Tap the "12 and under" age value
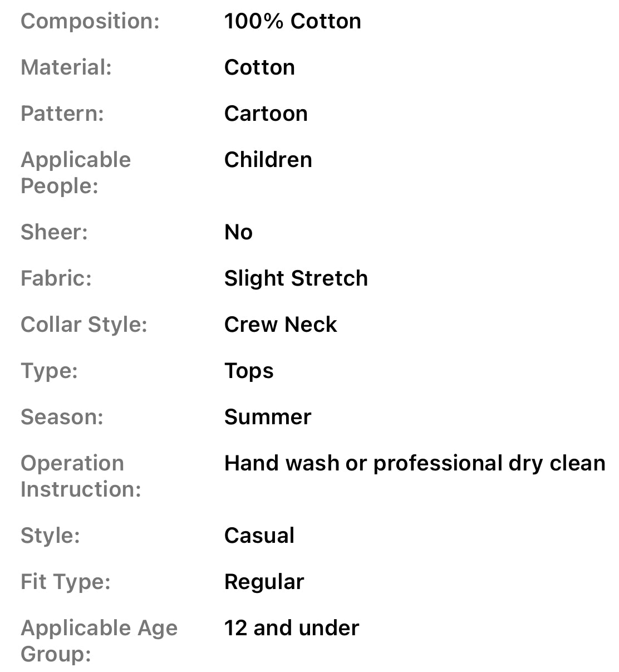 click(291, 628)
